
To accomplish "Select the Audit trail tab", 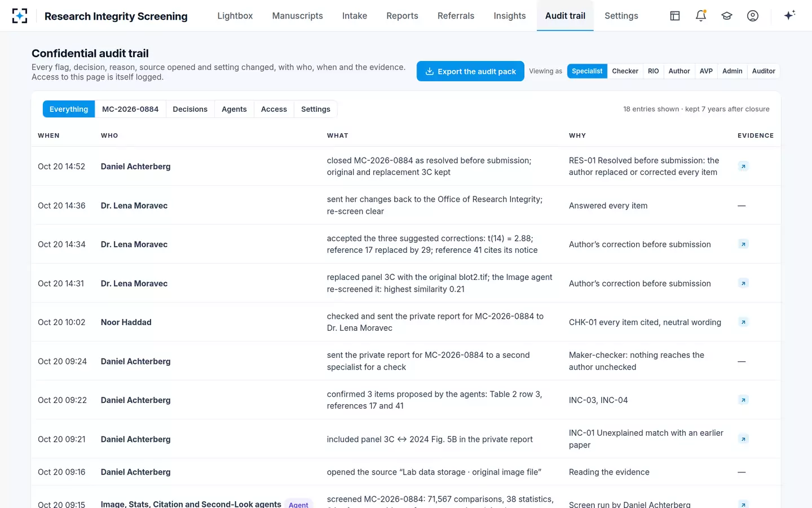I will pos(565,16).
